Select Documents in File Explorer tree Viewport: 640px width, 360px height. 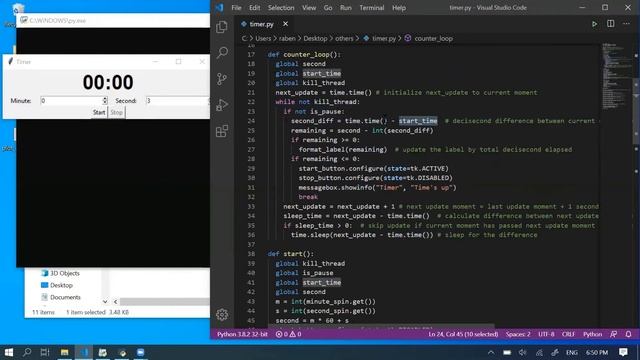[61, 297]
